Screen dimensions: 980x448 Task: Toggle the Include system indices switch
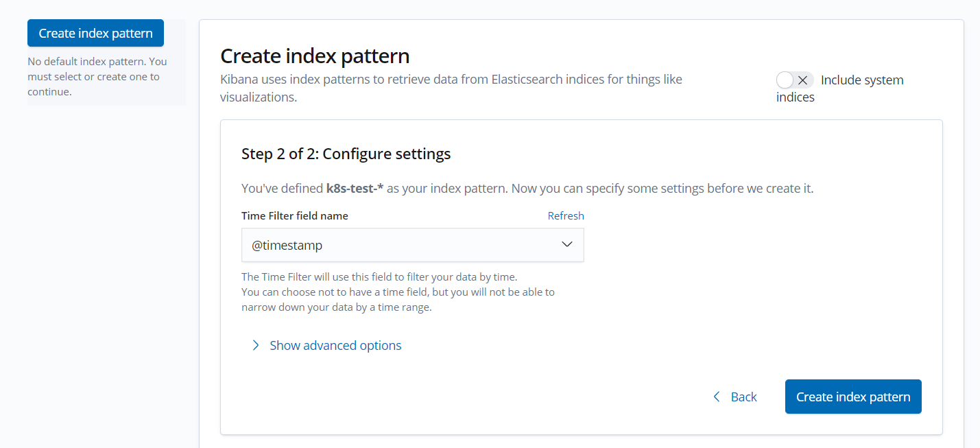pyautogui.click(x=795, y=80)
